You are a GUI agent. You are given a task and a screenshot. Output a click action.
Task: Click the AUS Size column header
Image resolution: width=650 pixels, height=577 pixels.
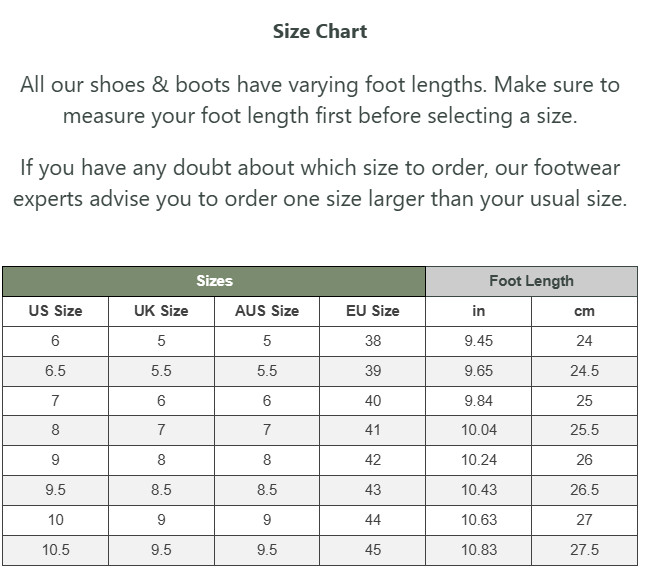pyautogui.click(x=267, y=311)
